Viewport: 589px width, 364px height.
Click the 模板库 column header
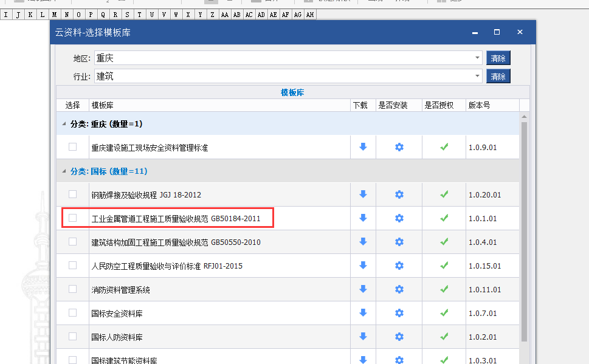point(219,105)
